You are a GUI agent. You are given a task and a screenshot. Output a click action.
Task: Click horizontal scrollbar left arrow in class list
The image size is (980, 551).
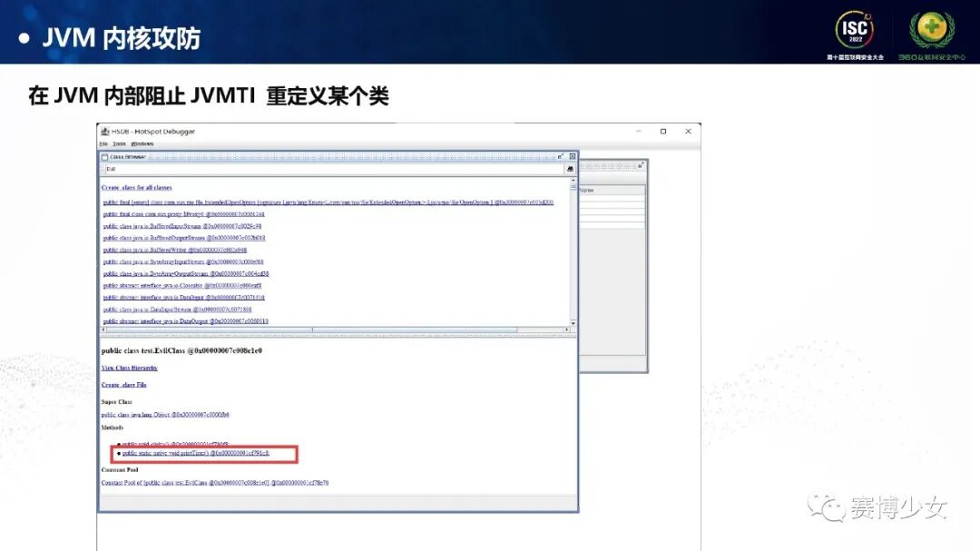point(103,330)
